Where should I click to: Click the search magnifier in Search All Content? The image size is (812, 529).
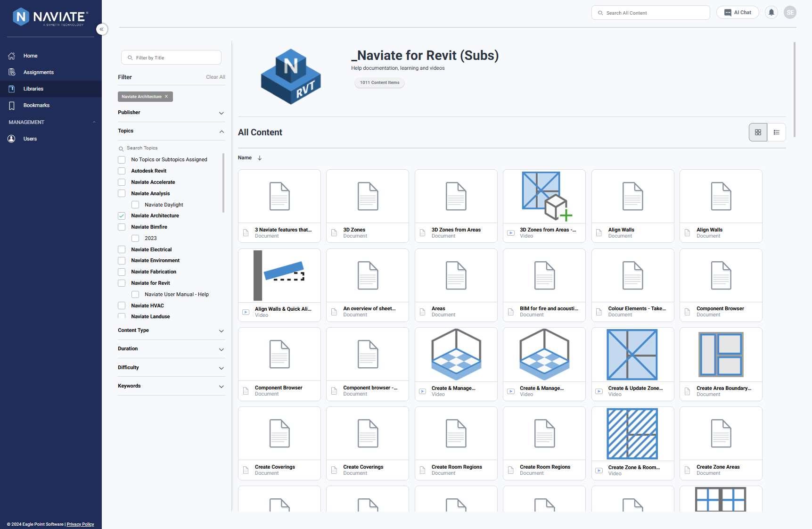click(600, 13)
